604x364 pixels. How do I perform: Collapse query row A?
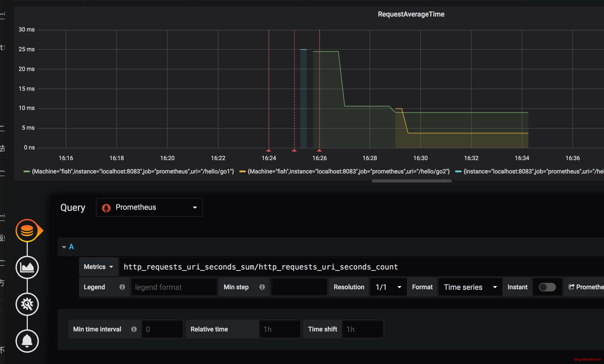tap(64, 247)
